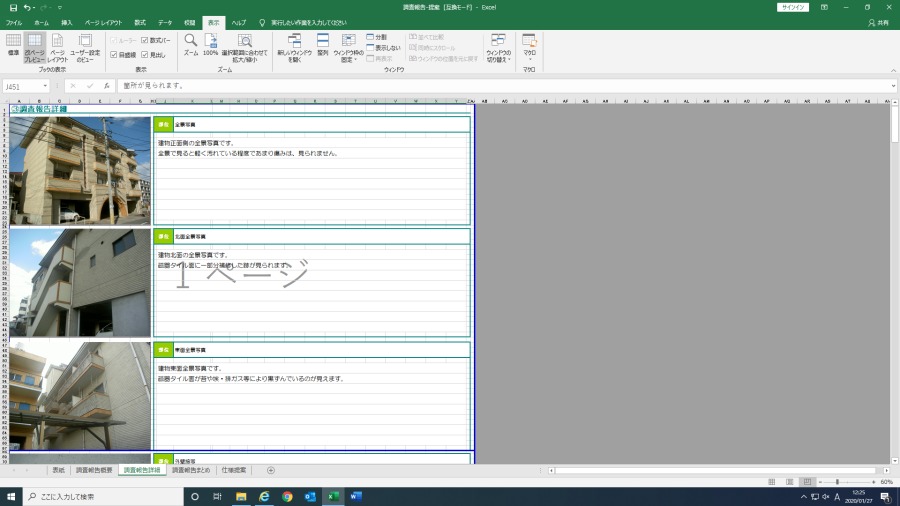Select 改ページプレビュー view button

(34, 47)
